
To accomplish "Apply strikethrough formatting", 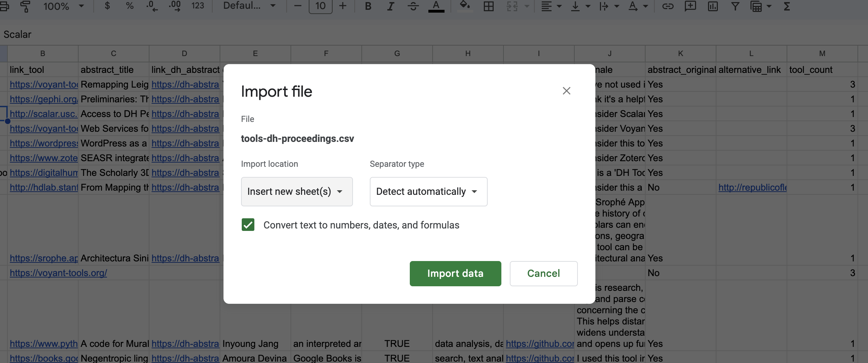I will 413,6.
